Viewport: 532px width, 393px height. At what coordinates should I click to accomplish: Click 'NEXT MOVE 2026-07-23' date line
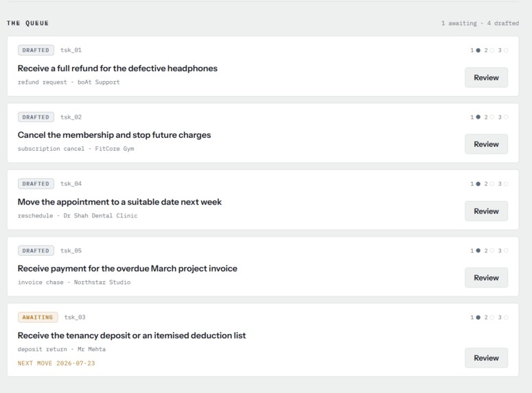click(56, 363)
